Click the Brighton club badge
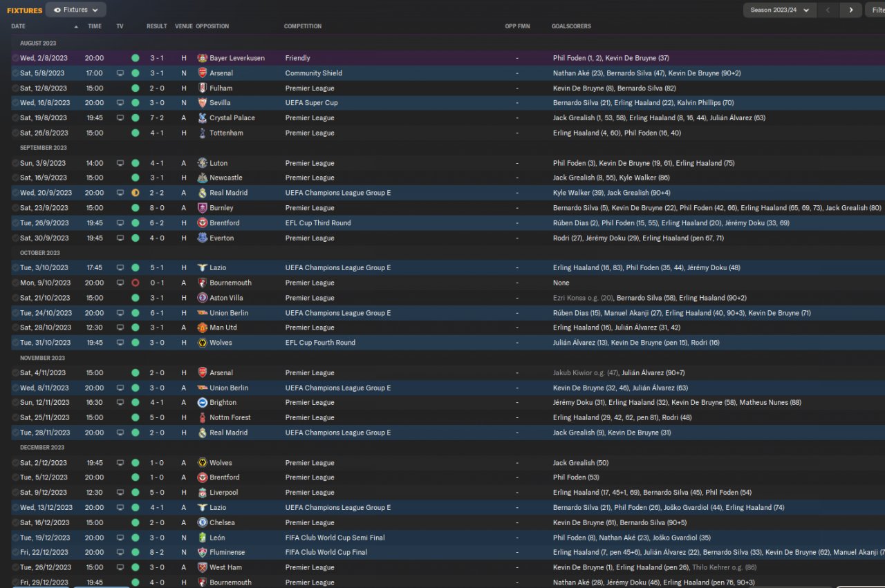 [202, 403]
